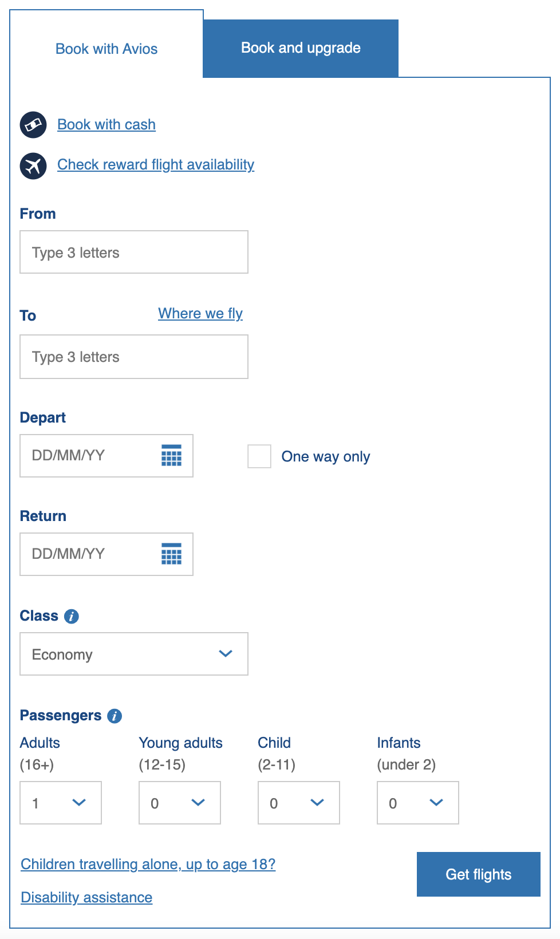Image resolution: width=560 pixels, height=939 pixels.
Task: Click the Passengers info icon
Action: [x=115, y=716]
